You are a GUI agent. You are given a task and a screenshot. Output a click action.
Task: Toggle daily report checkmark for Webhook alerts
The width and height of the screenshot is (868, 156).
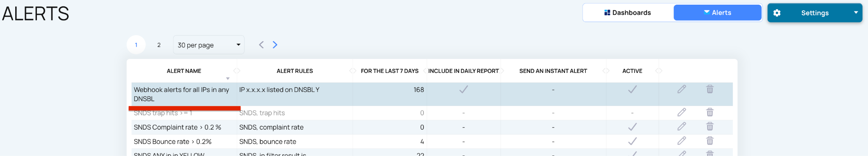(x=464, y=89)
